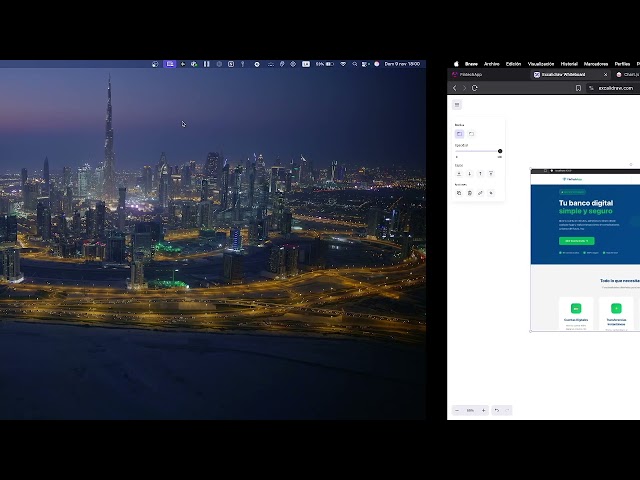The height and width of the screenshot is (480, 640).
Task: Click the date and time in menu bar
Action: coord(402,64)
